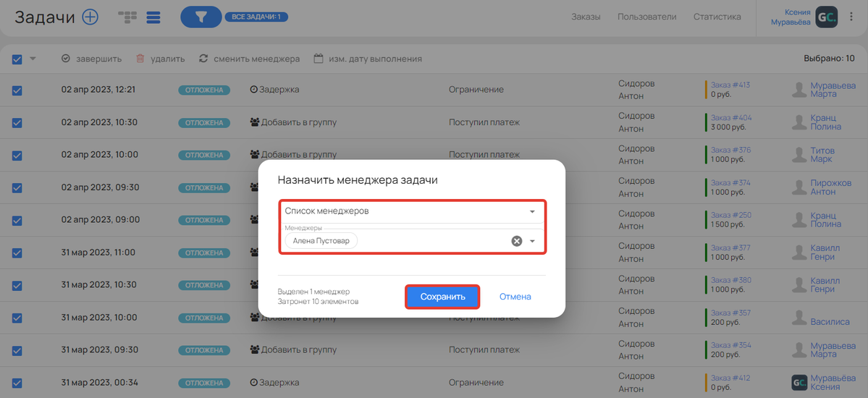Open profile of Кавилл Генри in order #377 row
Image resolution: width=868 pixels, height=398 pixels.
825,253
